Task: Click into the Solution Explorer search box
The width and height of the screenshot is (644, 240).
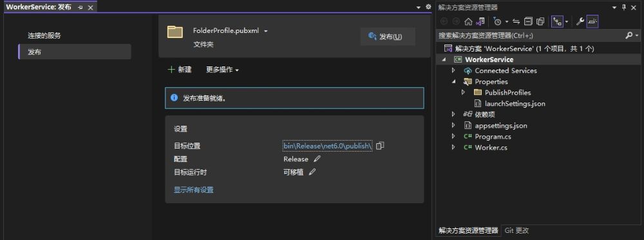Action: 530,36
